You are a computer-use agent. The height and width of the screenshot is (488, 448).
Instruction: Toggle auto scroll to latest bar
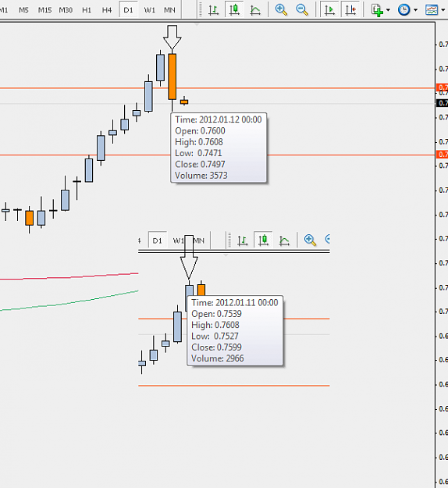329,10
